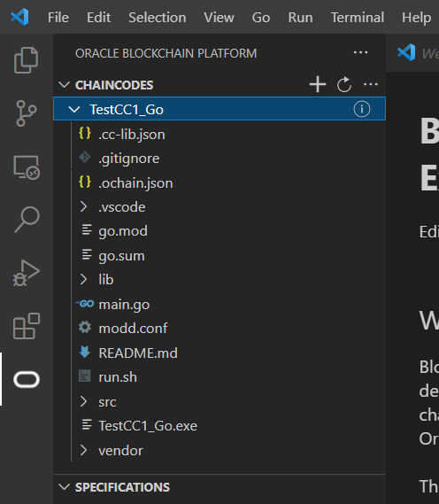Open the Welcome editor tab
This screenshot has width=439, height=504.
[418, 53]
